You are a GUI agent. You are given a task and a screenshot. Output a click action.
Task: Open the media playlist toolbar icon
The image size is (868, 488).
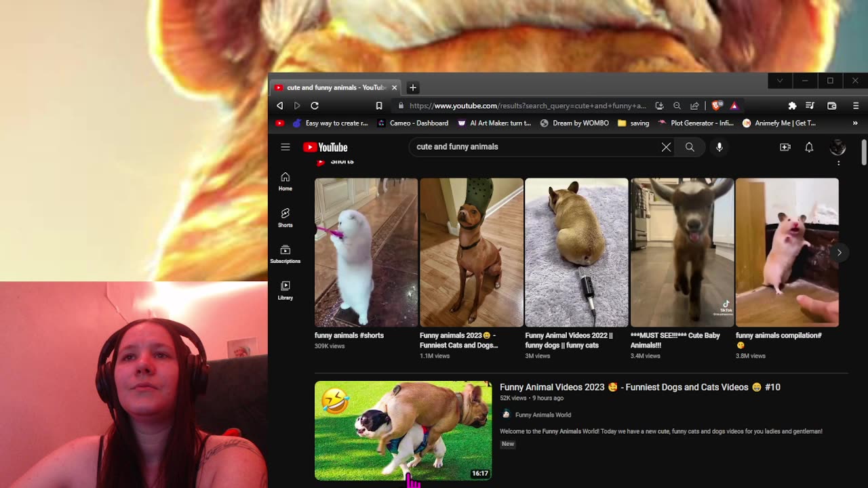pos(810,106)
